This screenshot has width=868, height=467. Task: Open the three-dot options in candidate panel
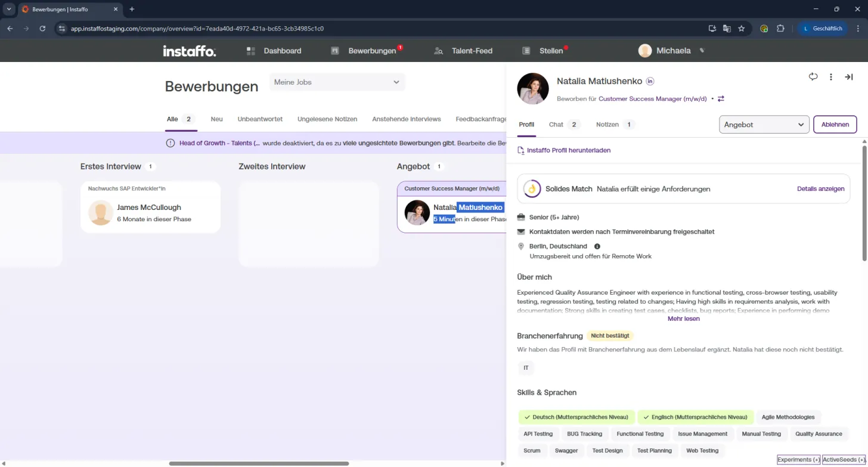point(831,77)
